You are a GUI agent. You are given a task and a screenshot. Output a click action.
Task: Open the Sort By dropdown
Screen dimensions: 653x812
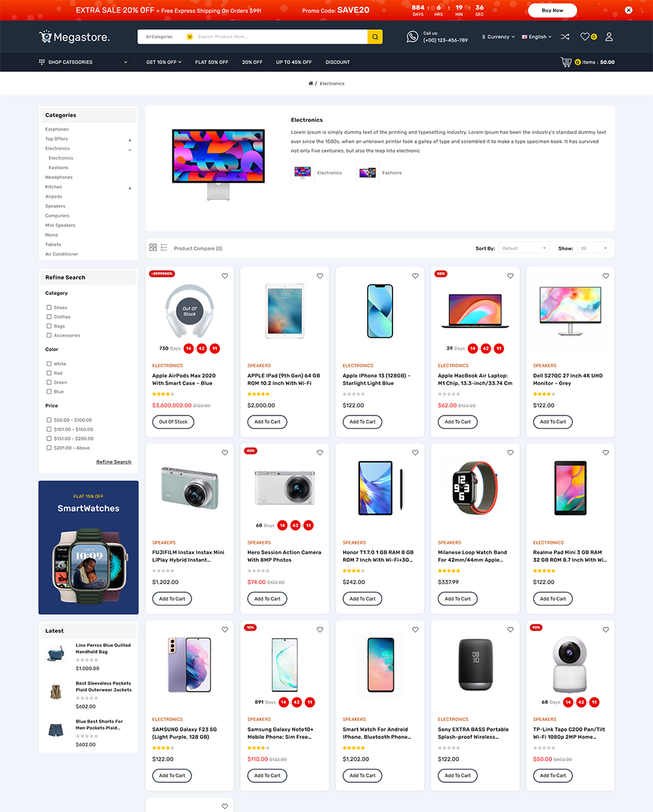click(x=524, y=248)
